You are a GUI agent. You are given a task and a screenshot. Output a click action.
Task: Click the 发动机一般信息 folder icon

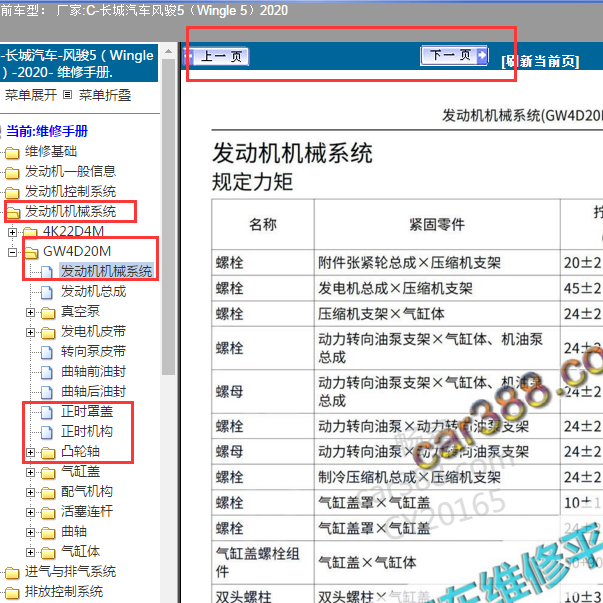coord(12,173)
